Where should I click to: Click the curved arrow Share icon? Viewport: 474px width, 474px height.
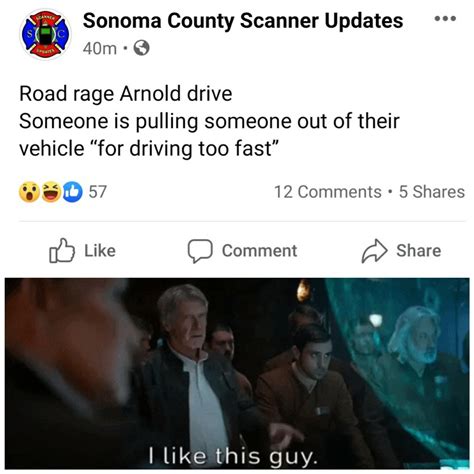375,251
